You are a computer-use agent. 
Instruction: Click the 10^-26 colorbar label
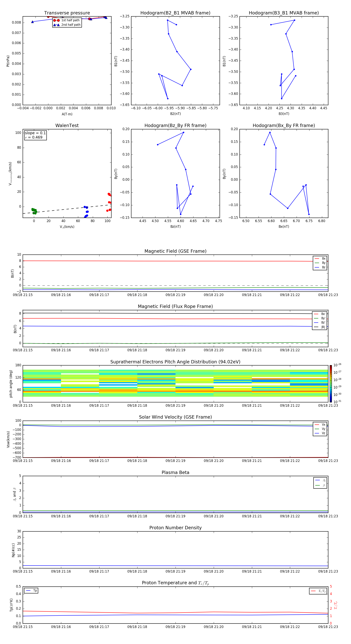337,365
